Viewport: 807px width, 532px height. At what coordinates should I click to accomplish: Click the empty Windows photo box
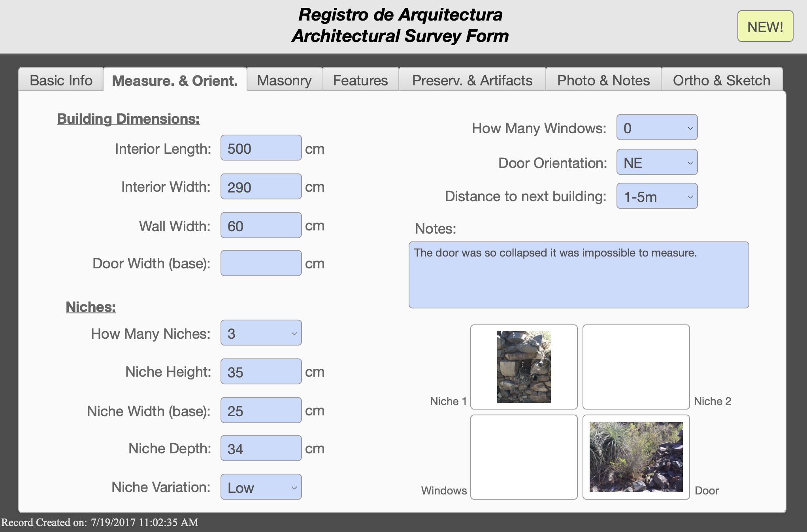[524, 457]
